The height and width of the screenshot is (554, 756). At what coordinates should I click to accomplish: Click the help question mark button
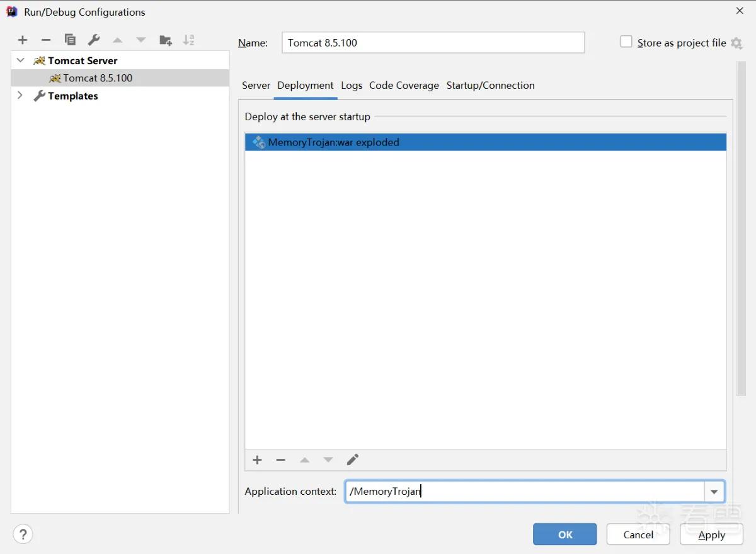click(x=23, y=534)
